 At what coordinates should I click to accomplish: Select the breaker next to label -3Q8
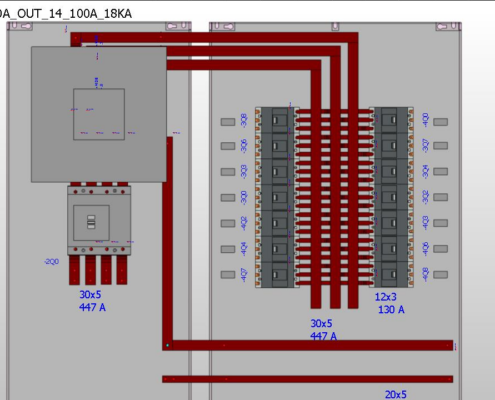point(277,120)
